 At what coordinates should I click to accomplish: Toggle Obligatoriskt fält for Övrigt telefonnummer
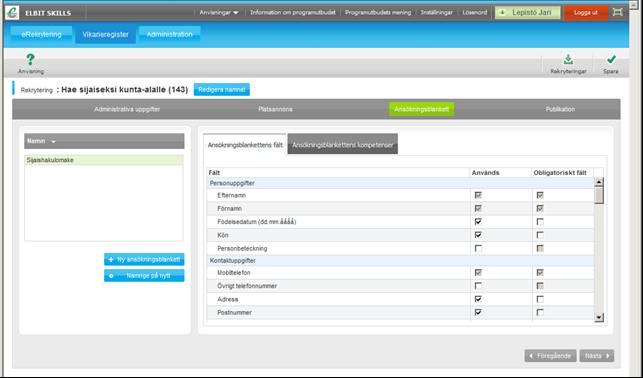540,286
